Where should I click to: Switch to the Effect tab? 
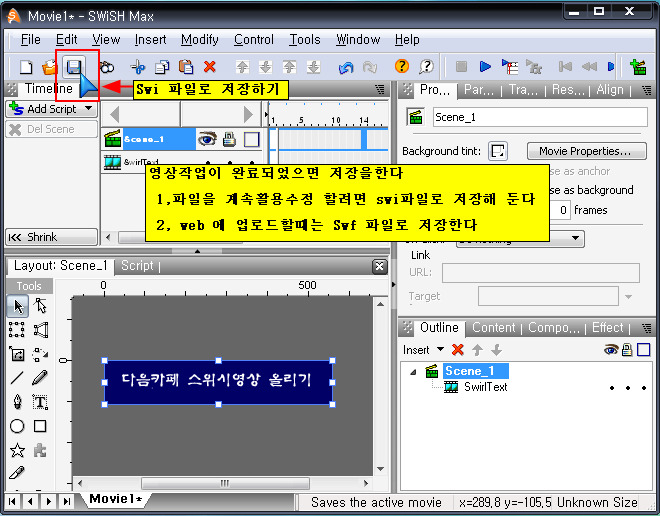click(x=607, y=327)
